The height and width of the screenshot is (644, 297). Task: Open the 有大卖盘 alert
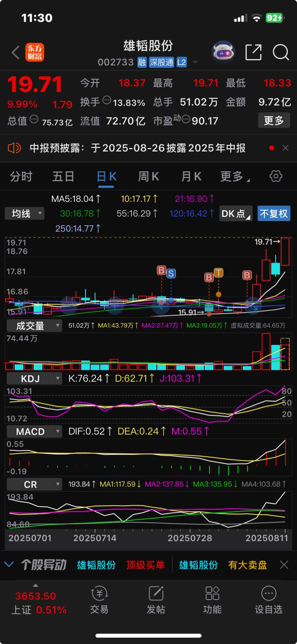point(247,565)
